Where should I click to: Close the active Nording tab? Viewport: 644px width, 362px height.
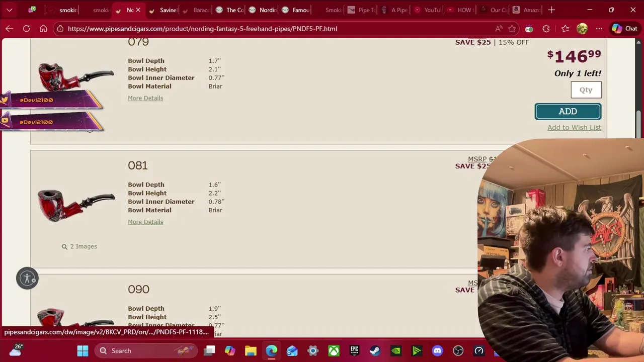pos(138,10)
